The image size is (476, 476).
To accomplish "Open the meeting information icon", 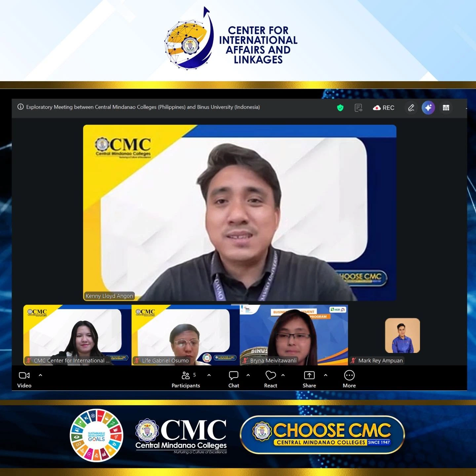I will 20,107.
